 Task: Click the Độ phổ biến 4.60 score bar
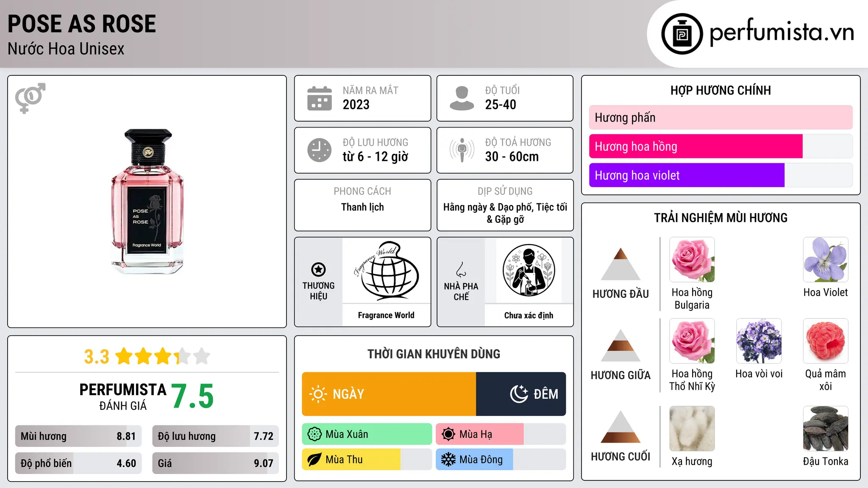point(78,463)
